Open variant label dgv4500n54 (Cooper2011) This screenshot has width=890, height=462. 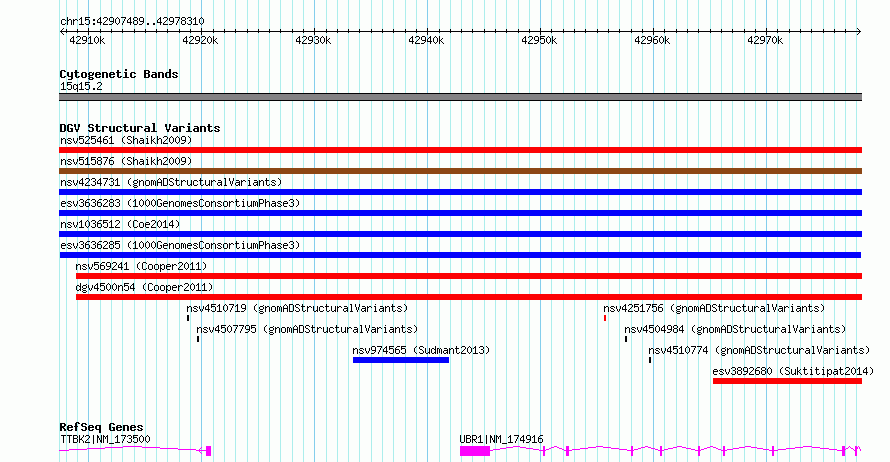(144, 287)
